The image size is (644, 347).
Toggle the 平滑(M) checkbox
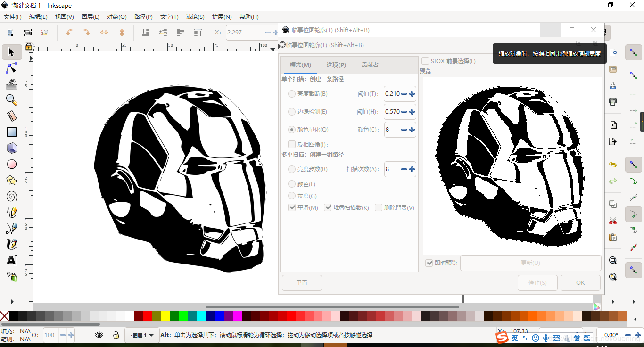(292, 207)
